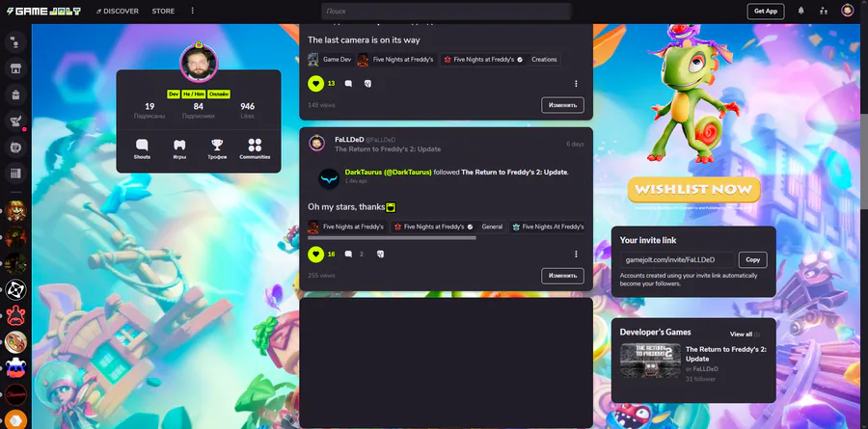
Task: Open the three-dot menu in top navigation
Action: 192,11
